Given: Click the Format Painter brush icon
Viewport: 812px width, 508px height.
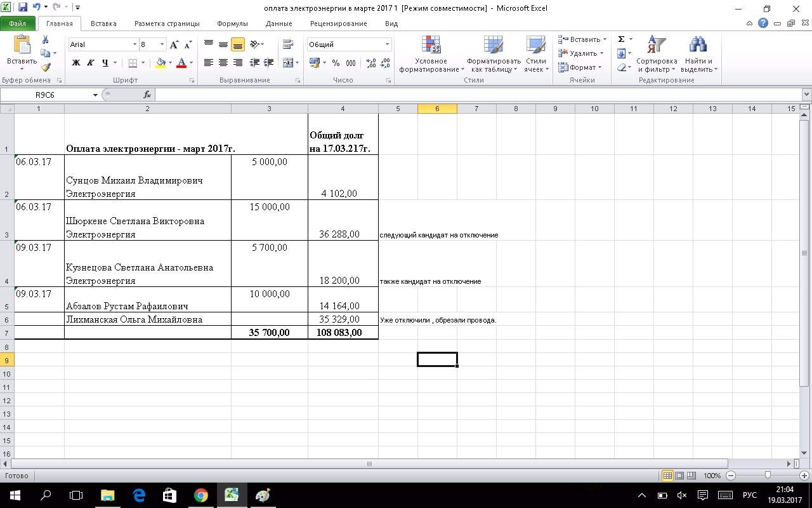Looking at the screenshot, I should click(x=46, y=67).
